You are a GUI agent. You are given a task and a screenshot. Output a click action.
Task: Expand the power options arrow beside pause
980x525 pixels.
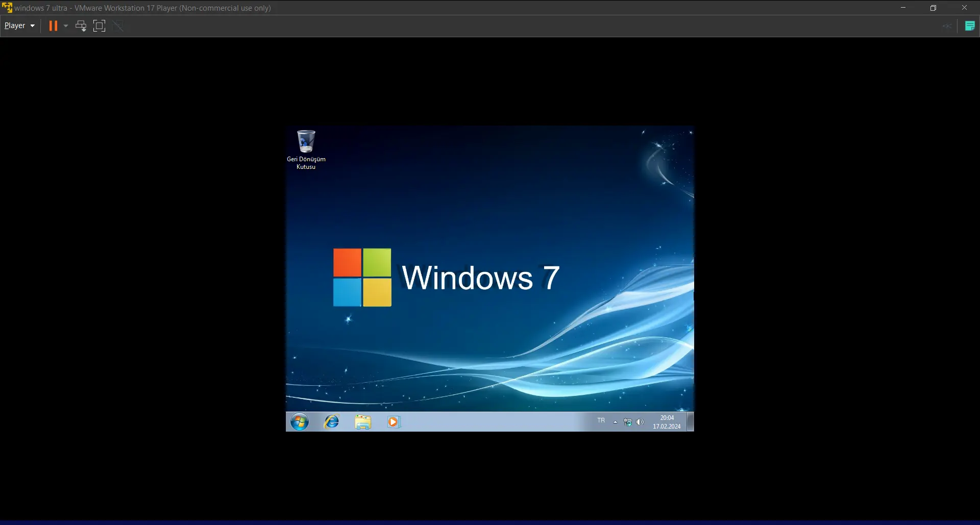(x=66, y=26)
